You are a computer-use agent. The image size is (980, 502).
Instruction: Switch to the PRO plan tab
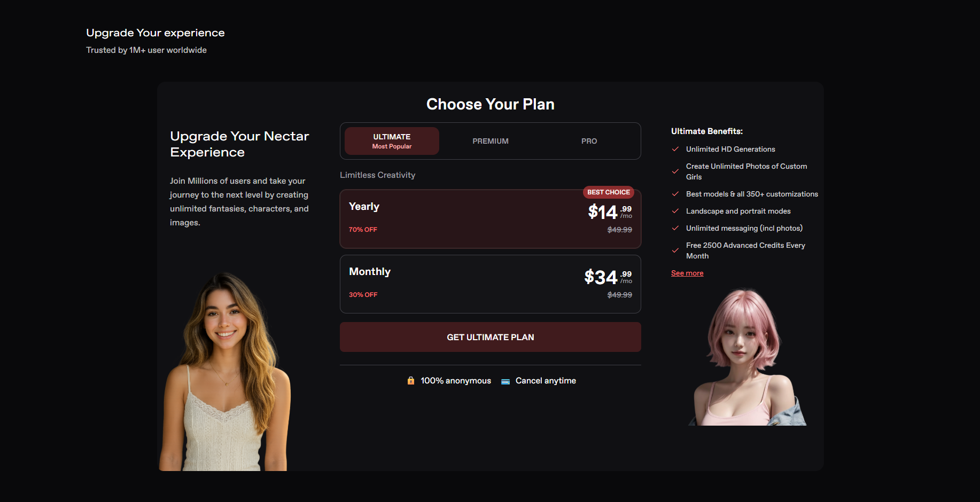pos(589,141)
